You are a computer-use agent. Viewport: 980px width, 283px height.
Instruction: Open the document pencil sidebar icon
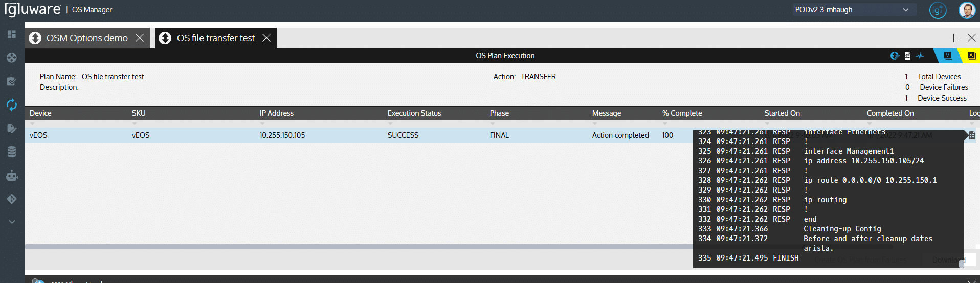(x=12, y=128)
